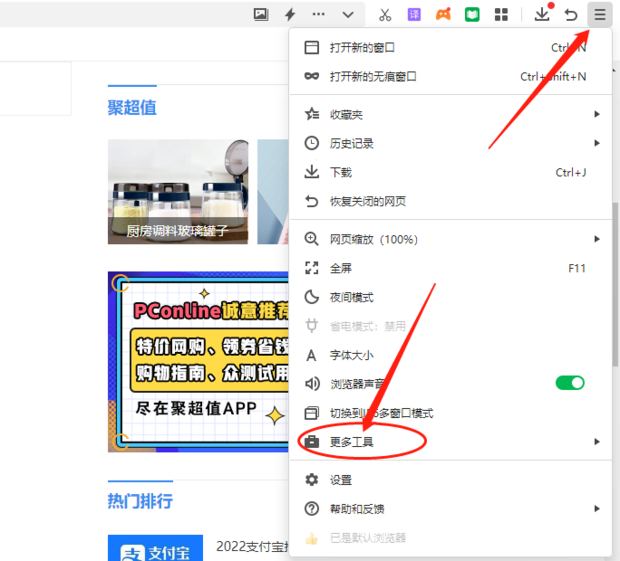The image size is (620, 561).
Task: Click the hamburger main menu button
Action: (599, 14)
